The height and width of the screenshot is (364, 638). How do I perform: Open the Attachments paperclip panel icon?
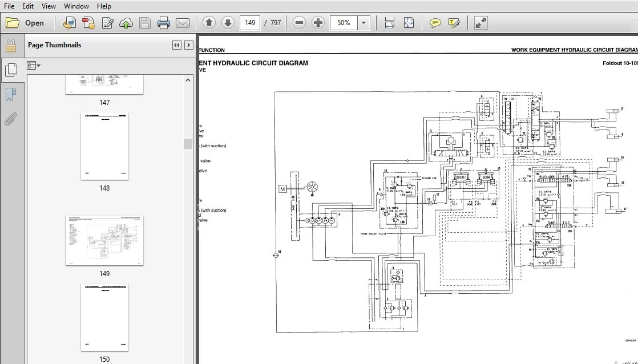11,119
